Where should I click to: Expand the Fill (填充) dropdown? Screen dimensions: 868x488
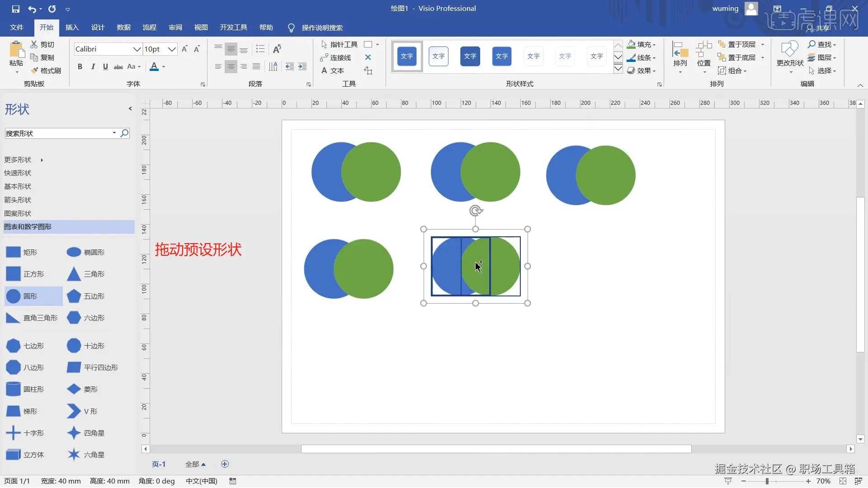pyautogui.click(x=654, y=45)
